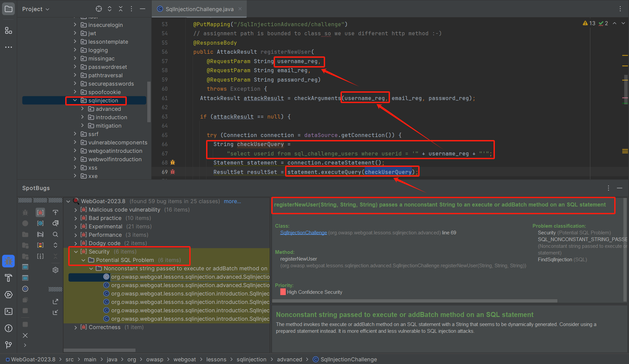The image size is (629, 364).
Task: Switch to SqlInjectionChallenge.java editor tab
Action: (199, 9)
